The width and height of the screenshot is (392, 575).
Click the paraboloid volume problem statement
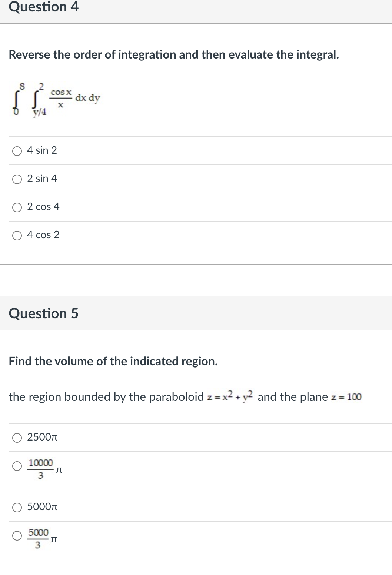185,397
